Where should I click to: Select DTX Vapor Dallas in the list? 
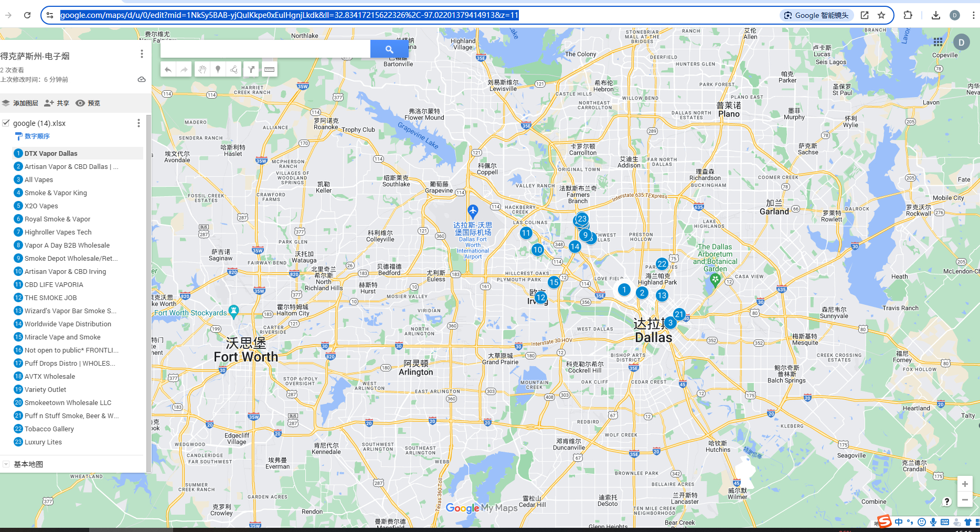[x=51, y=153]
